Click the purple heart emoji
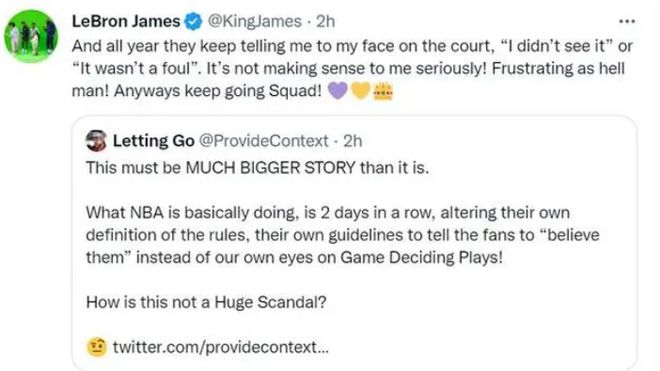Screen dimensions: 660x371 pyautogui.click(x=338, y=91)
